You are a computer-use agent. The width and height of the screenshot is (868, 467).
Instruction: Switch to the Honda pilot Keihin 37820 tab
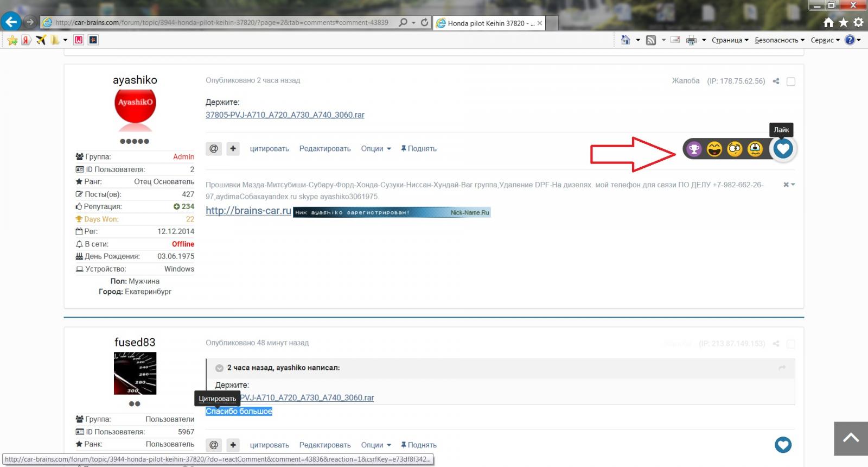(x=486, y=23)
